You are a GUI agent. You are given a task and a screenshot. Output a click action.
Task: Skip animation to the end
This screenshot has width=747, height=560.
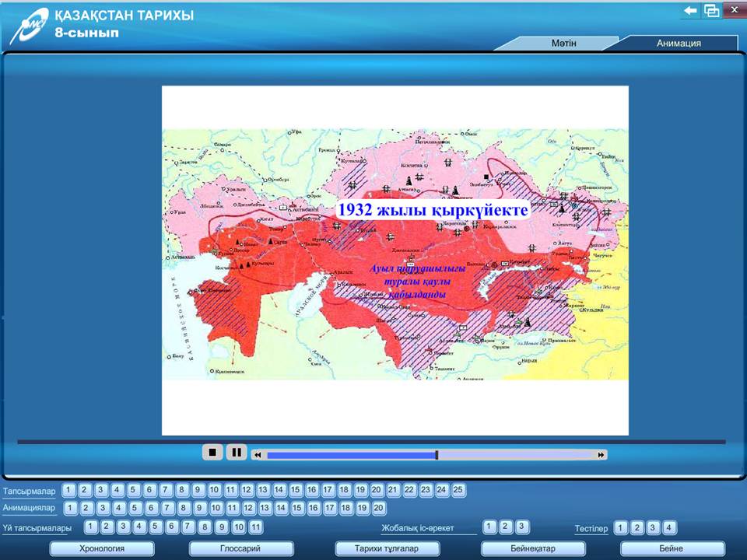coord(601,455)
